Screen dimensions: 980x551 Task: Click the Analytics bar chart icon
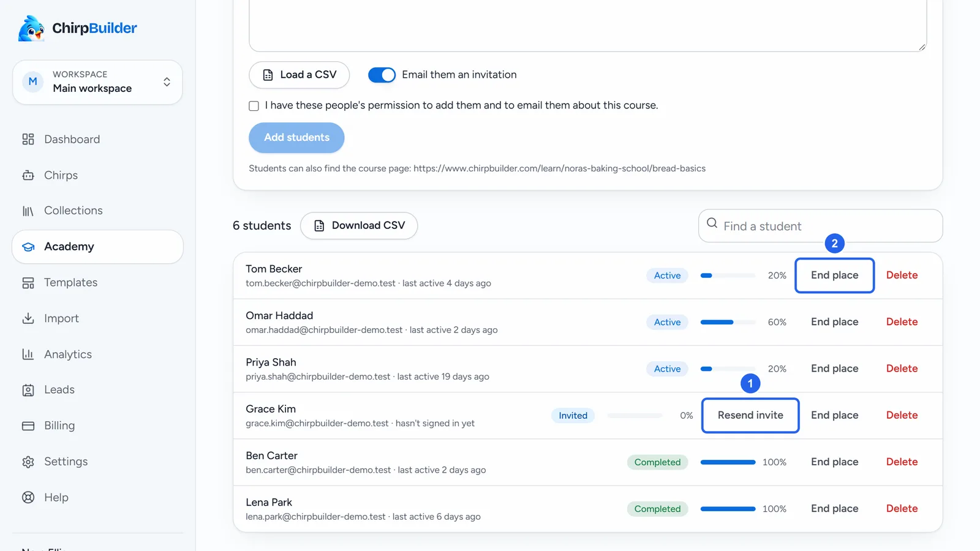point(28,354)
